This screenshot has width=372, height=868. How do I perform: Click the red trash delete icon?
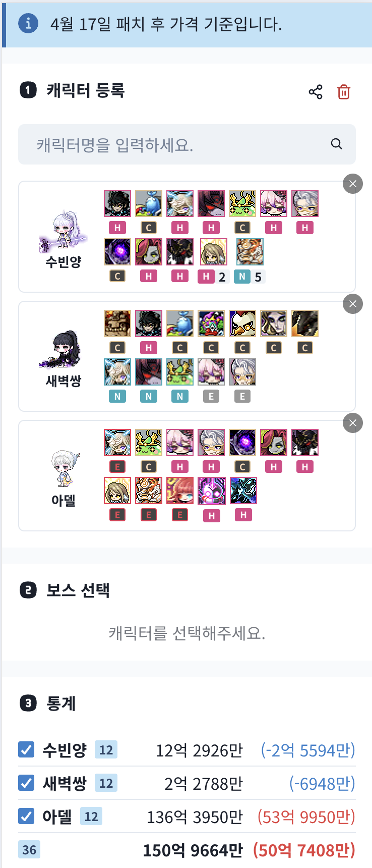pyautogui.click(x=344, y=92)
